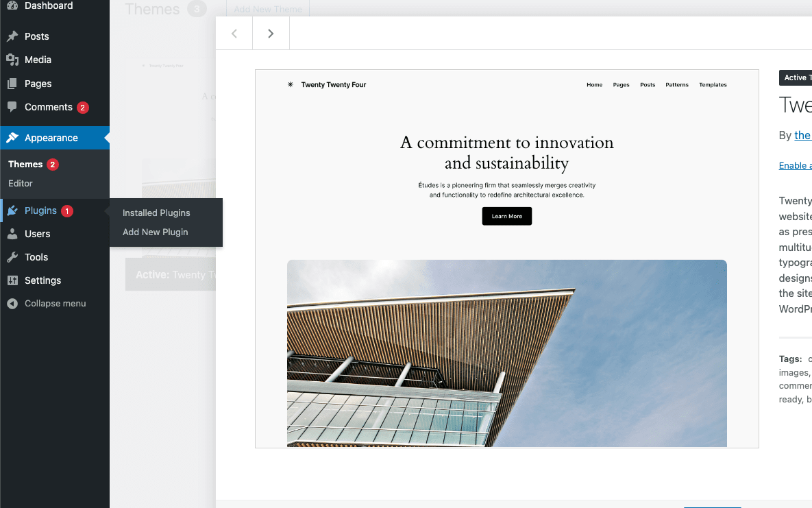Click the Plugins plug icon
The width and height of the screenshot is (812, 508).
[x=12, y=210]
